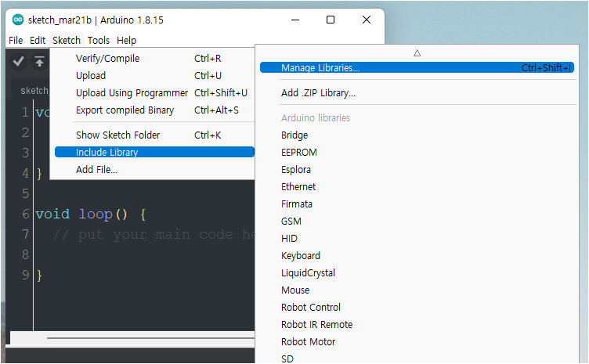Screen dimensions: 589x364
Task: Minimize the Arduino window
Action: tap(295, 20)
